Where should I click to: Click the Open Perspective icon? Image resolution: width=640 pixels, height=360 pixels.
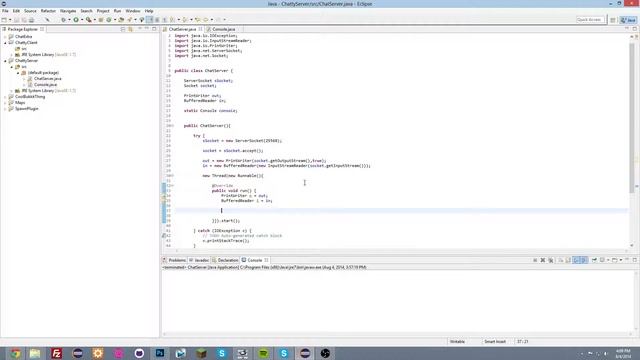[613, 20]
